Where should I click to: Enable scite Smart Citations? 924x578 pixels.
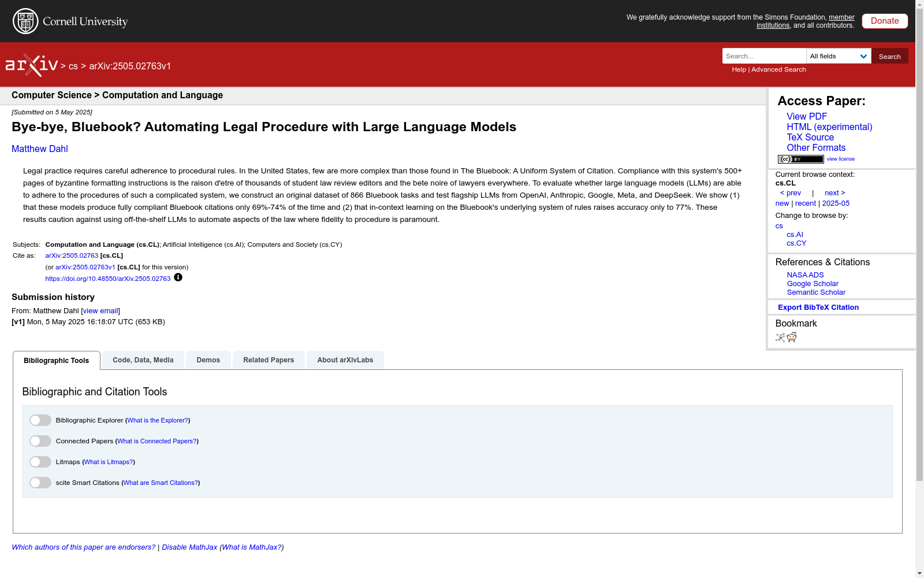[40, 482]
